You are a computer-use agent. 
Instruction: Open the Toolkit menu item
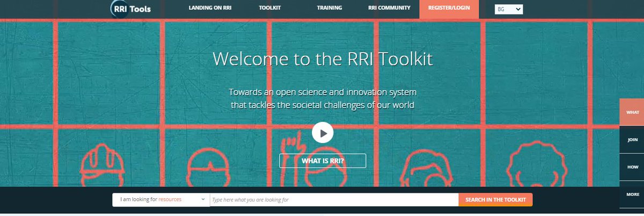coord(269,8)
